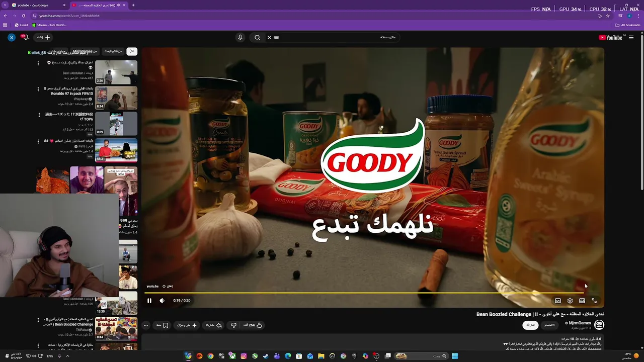Open more actions ellipsis below video
Viewport: 644px width, 362px height.
click(x=146, y=325)
